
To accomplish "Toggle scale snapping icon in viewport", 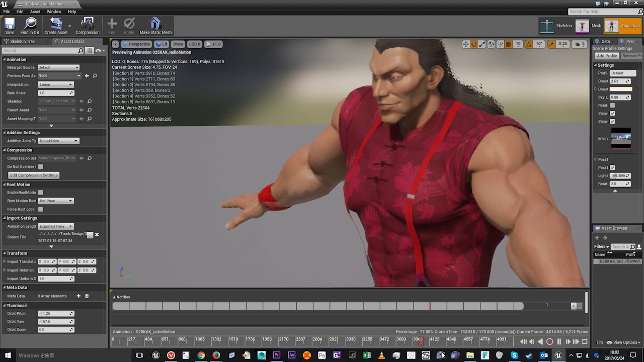I will pos(551,44).
